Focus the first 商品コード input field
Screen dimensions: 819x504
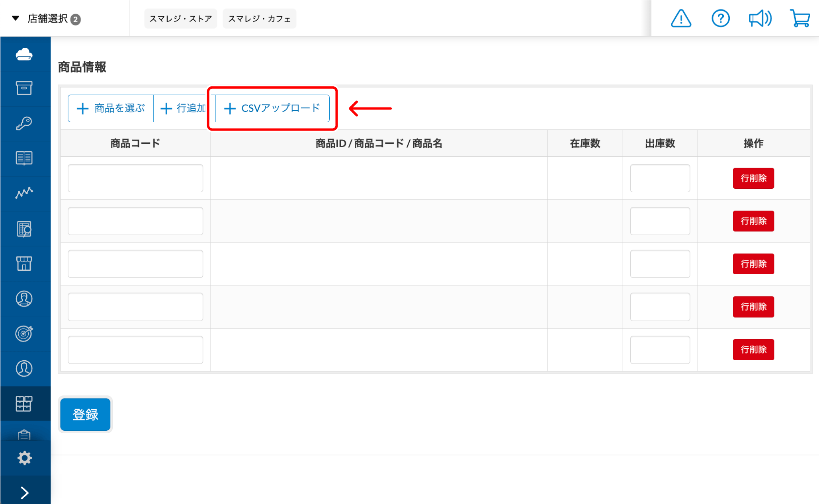tap(135, 178)
